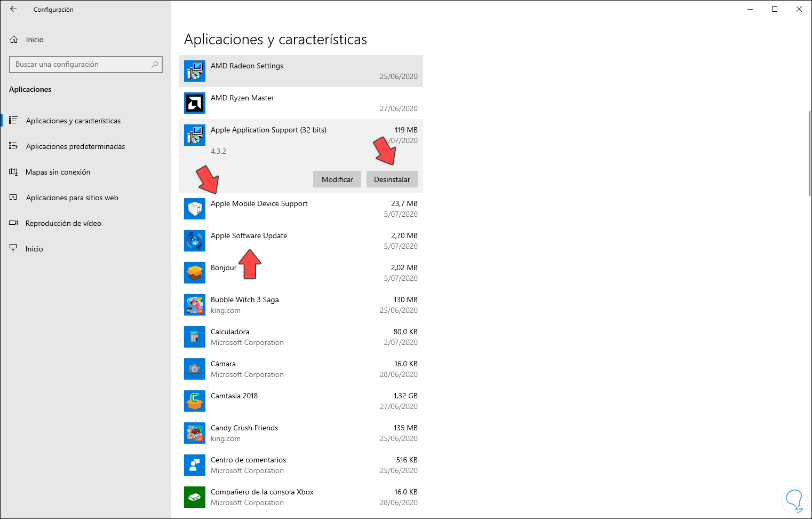Viewport: 812px width, 519px height.
Task: Click the Mapas sin conexión map icon
Action: coord(13,171)
